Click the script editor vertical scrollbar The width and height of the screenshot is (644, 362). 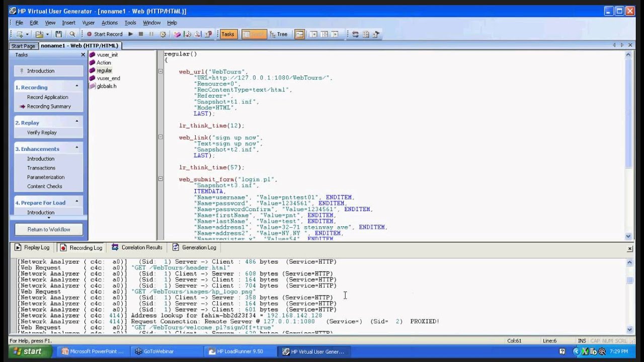(628, 145)
